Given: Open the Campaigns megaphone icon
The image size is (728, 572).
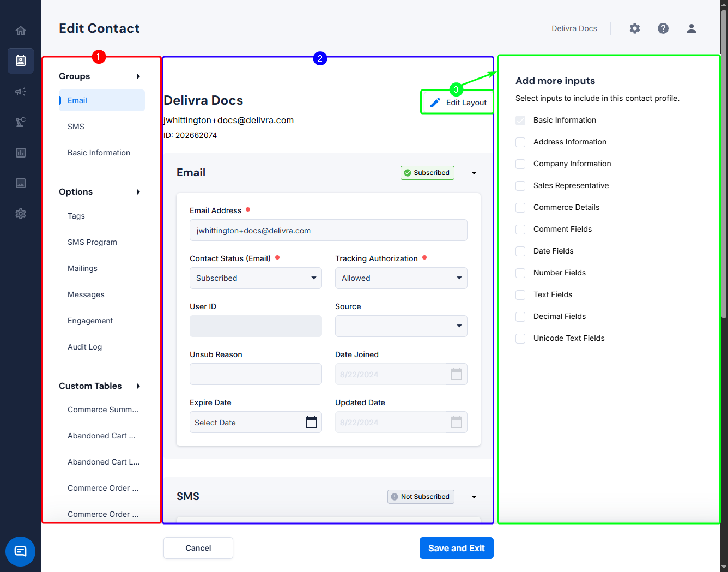Looking at the screenshot, I should (21, 92).
